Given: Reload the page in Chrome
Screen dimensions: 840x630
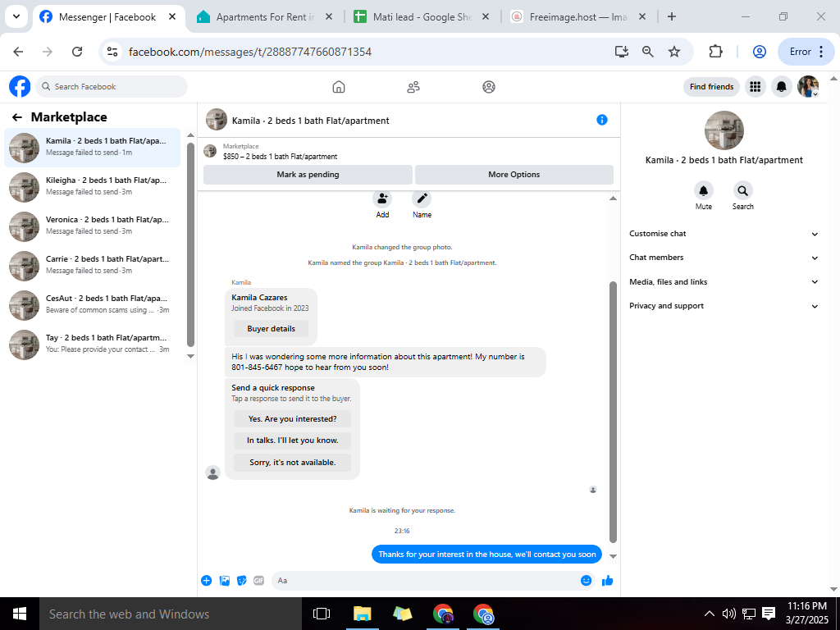Looking at the screenshot, I should tap(77, 52).
